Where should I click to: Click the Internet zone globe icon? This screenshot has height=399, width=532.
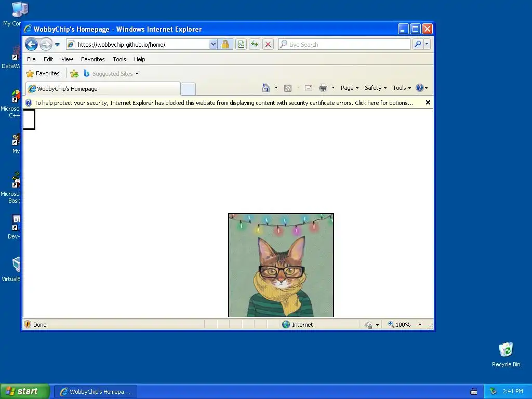pyautogui.click(x=286, y=325)
